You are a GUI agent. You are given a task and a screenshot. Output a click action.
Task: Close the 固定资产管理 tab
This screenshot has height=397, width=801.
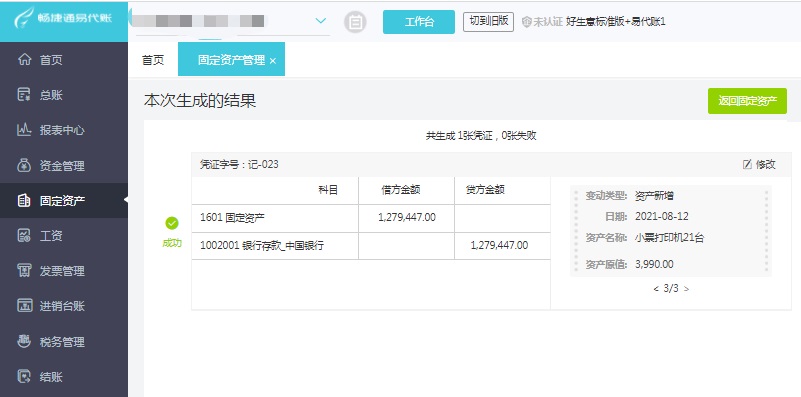(273, 61)
